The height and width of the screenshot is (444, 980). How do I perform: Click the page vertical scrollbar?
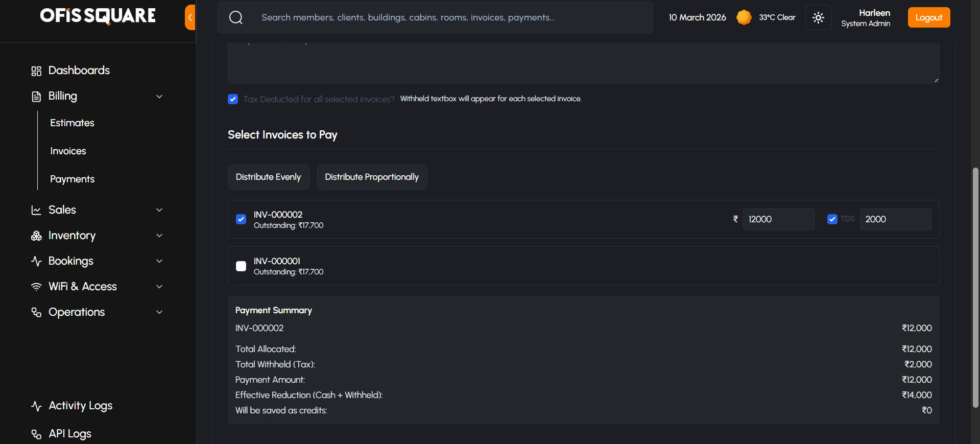975,286
